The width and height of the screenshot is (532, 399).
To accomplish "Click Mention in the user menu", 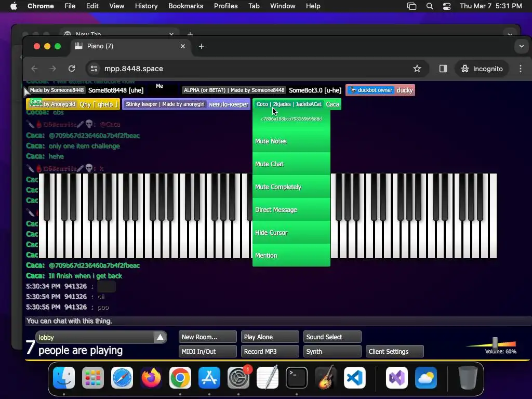I will coord(291,256).
